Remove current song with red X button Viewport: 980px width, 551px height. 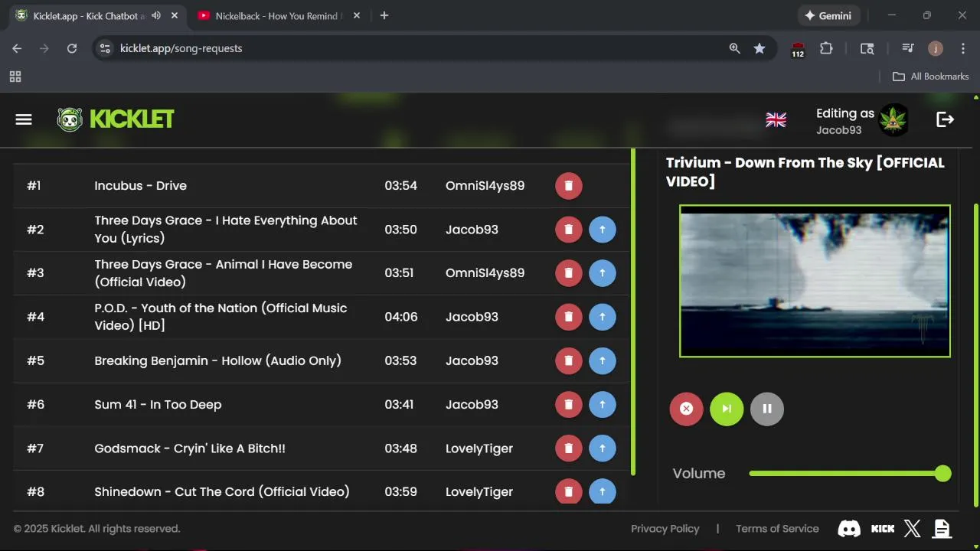(687, 409)
